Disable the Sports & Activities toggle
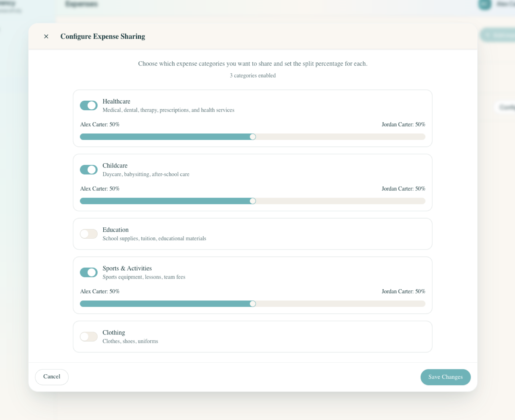This screenshot has height=420, width=515. (x=89, y=272)
